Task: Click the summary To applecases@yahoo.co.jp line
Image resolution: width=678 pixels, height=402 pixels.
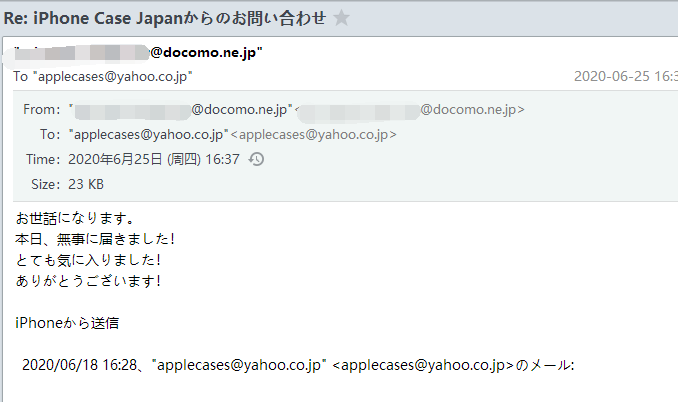Action: [102, 77]
